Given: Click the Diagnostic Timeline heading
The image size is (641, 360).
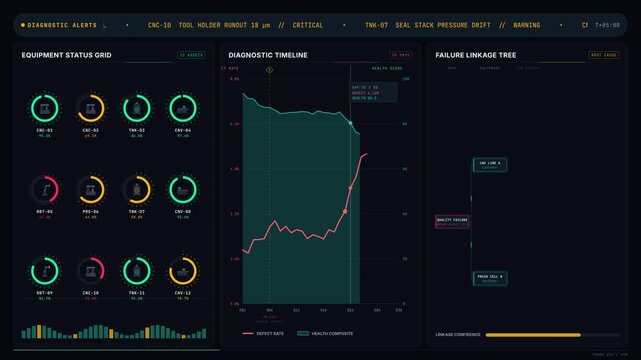Looking at the screenshot, I should [x=268, y=55].
